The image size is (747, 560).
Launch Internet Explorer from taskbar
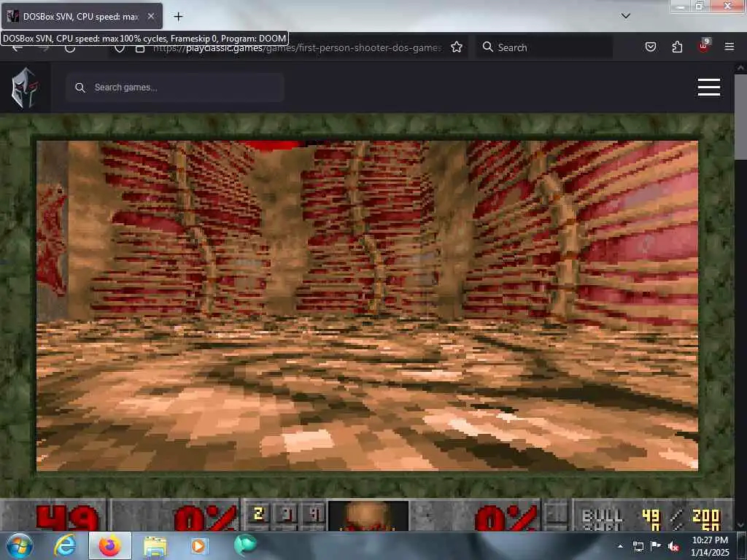pos(64,545)
